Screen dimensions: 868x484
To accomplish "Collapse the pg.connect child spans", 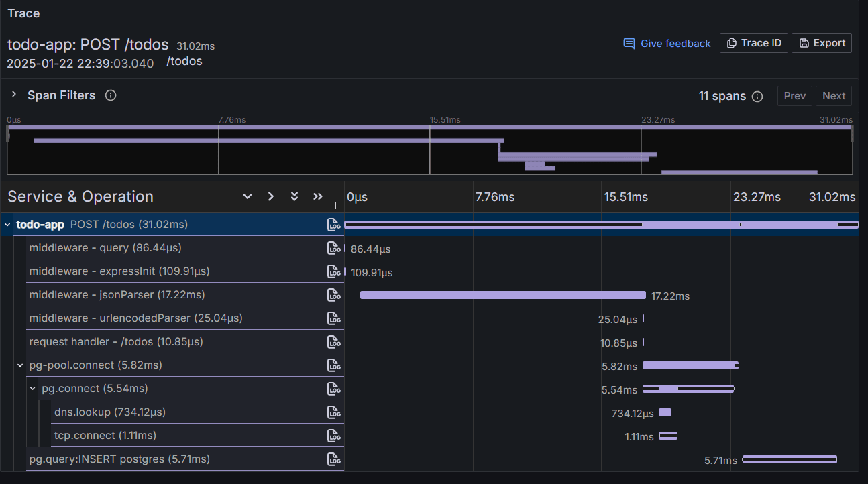I will click(x=32, y=389).
